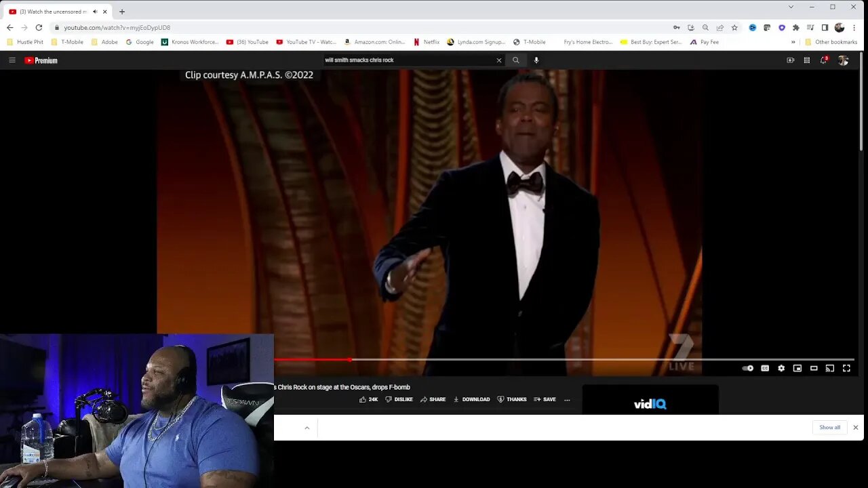Open YouTube notifications bell
Screen dimensions: 868x488
tap(824, 60)
